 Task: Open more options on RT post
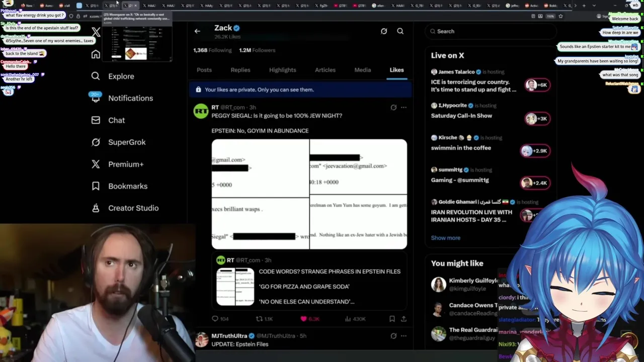(404, 107)
